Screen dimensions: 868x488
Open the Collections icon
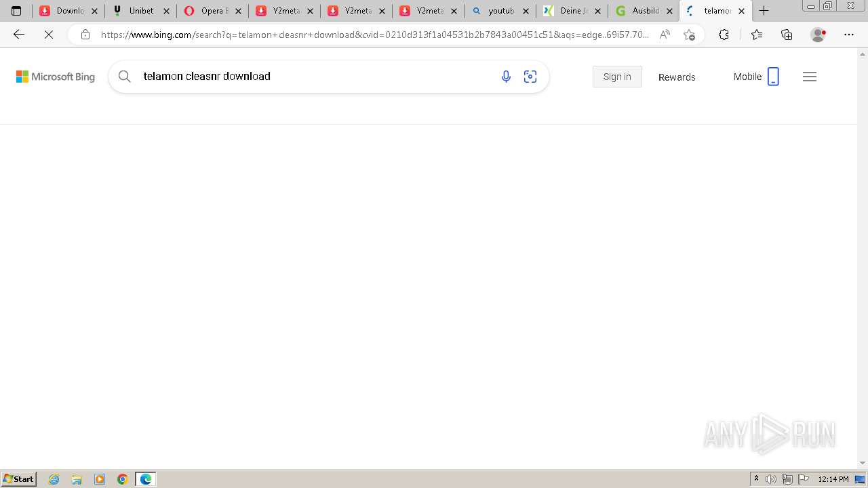[x=787, y=35]
